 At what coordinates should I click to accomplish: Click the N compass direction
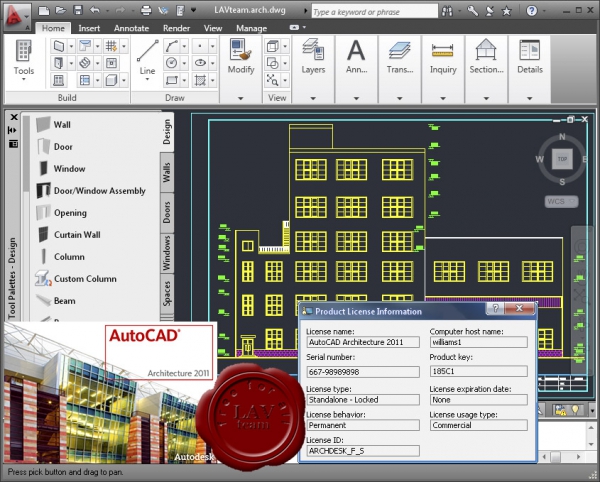562,137
